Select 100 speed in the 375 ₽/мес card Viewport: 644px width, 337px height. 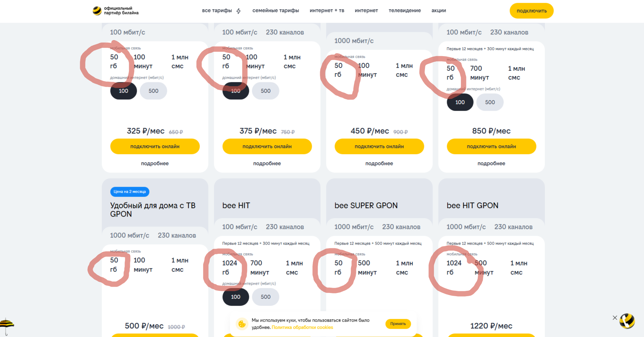coord(236,91)
